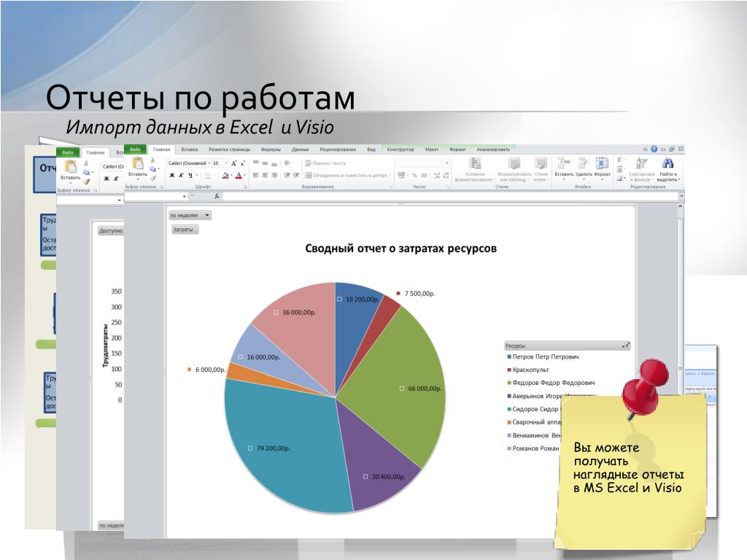Open the number format combo box
The image size is (747, 560).
click(x=422, y=163)
